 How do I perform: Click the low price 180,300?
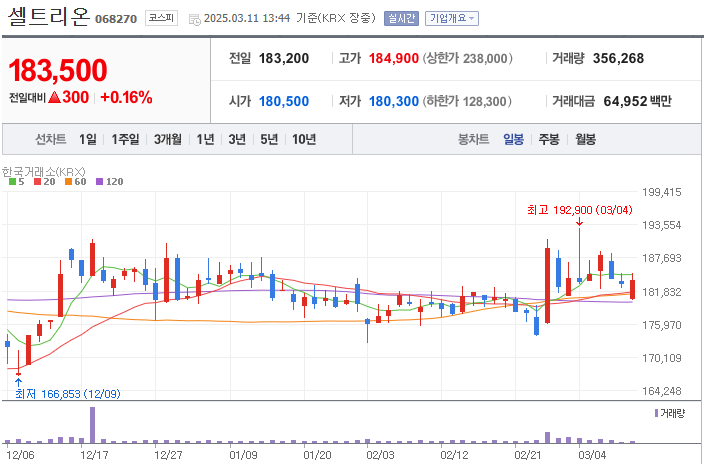pyautogui.click(x=394, y=101)
